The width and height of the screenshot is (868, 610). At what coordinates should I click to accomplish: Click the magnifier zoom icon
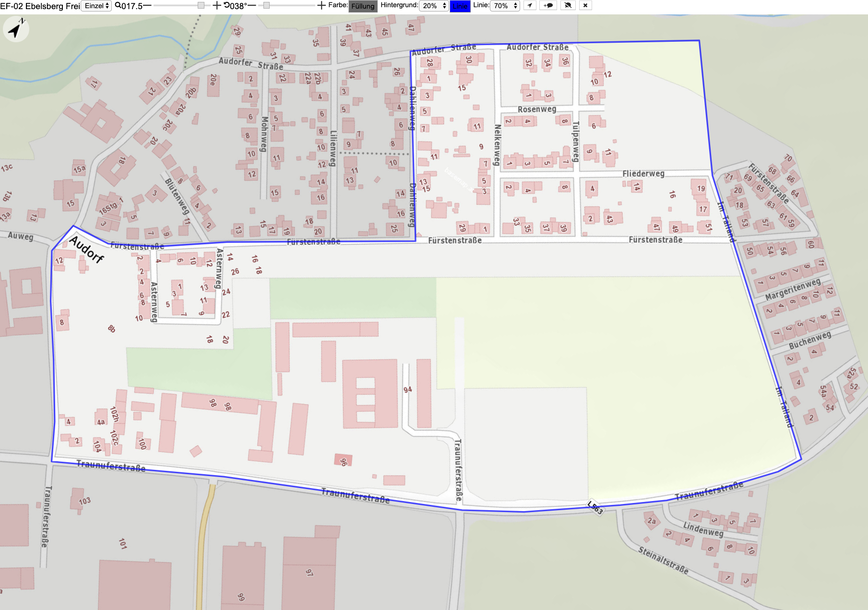pos(118,6)
